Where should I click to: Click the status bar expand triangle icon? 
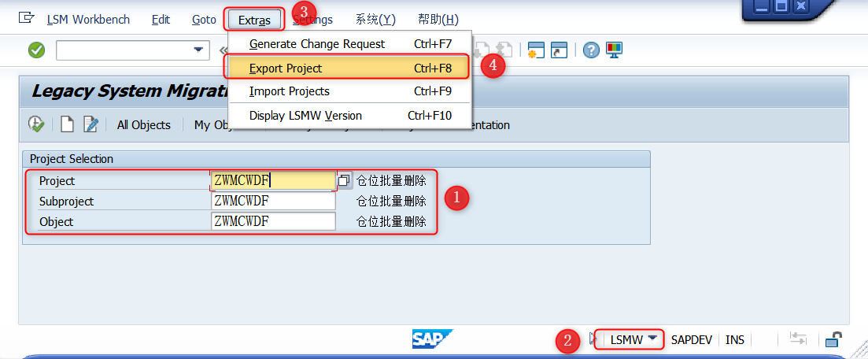593,339
